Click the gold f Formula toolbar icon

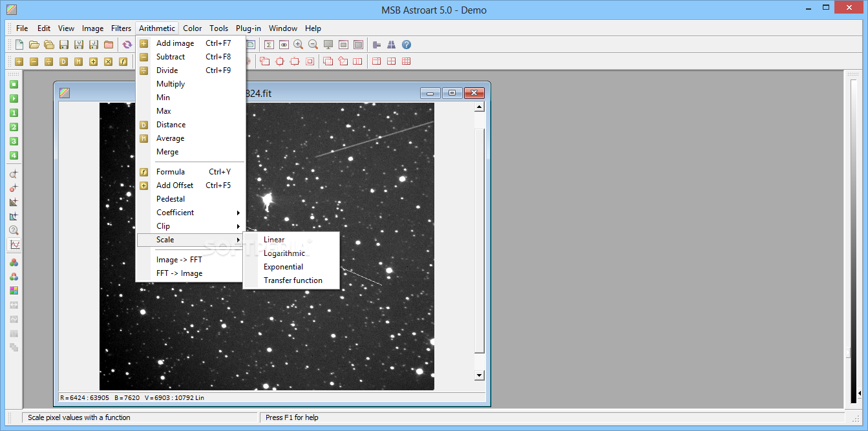(123, 61)
